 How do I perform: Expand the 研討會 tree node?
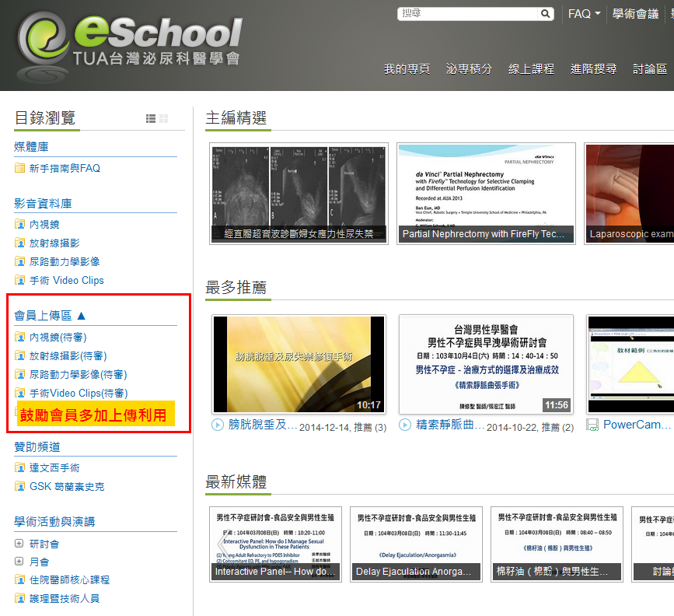[x=19, y=544]
